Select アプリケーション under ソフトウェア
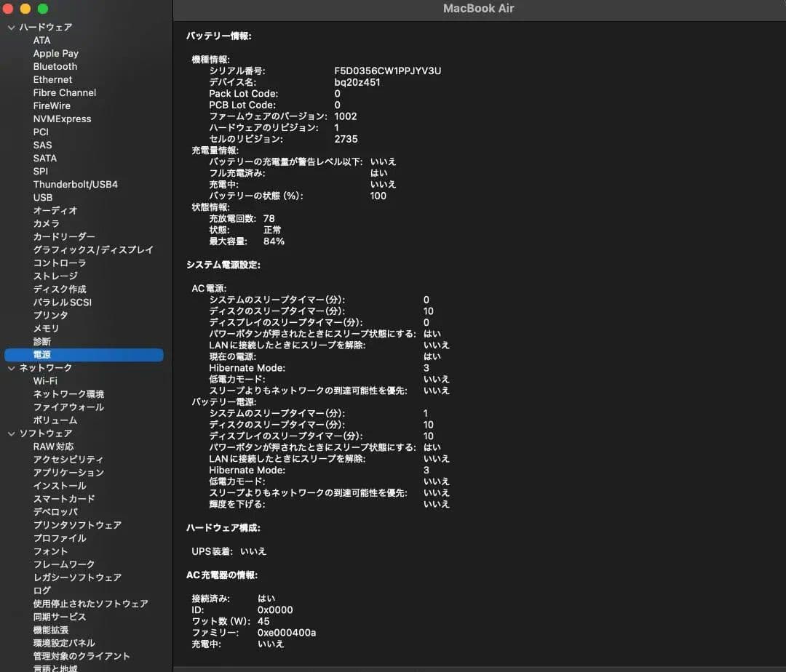 [x=68, y=473]
